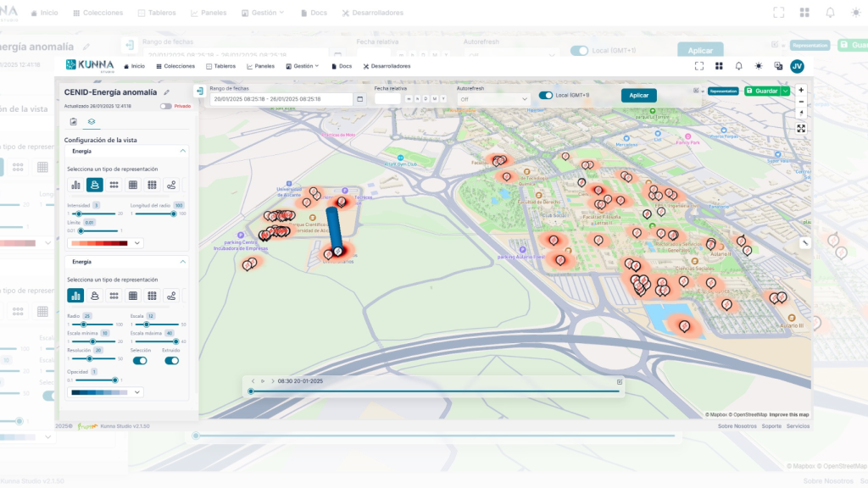Click the pencil icon to edit the view title
Image resolution: width=868 pixels, height=488 pixels.
pyautogui.click(x=167, y=92)
